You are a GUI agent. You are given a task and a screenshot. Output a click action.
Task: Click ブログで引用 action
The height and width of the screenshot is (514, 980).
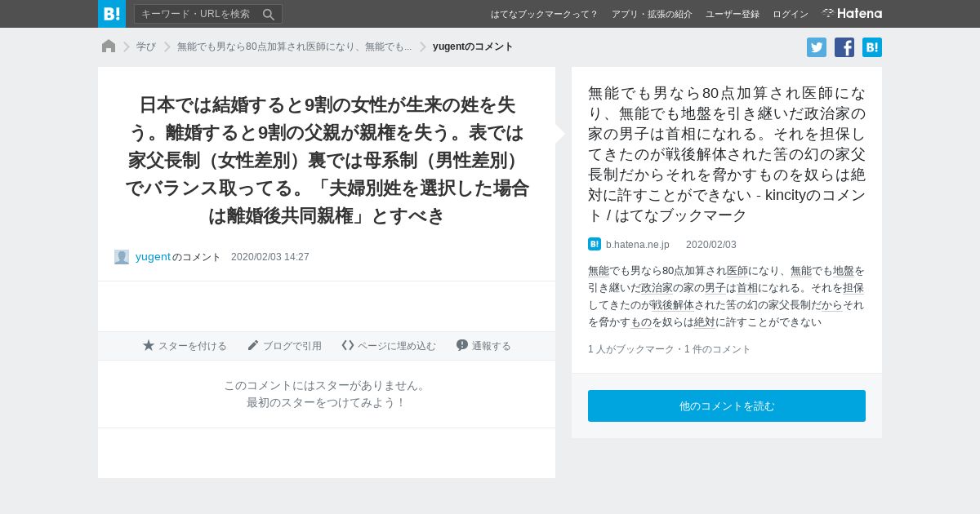point(284,346)
